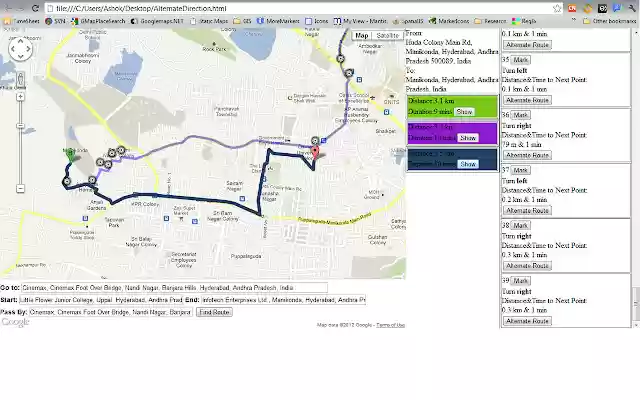Go forward with the browser forward arrow

click(x=21, y=8)
